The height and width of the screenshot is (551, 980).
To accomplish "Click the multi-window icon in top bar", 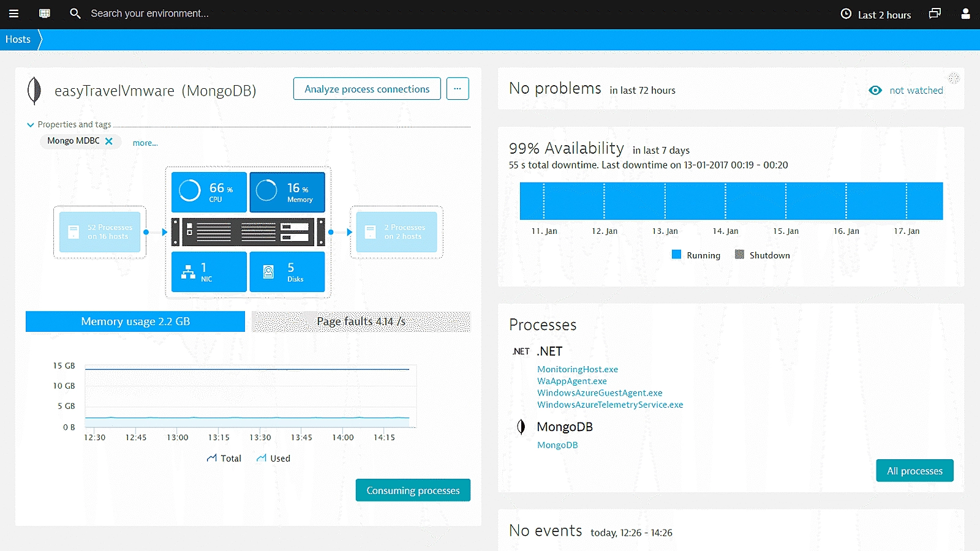I will [x=935, y=13].
